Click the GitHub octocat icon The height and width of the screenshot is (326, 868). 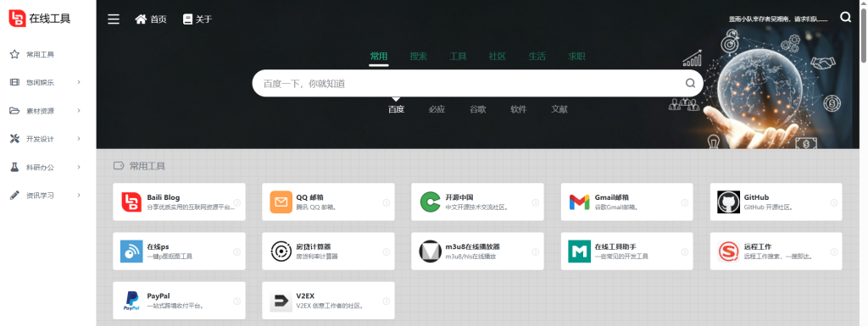pos(728,202)
